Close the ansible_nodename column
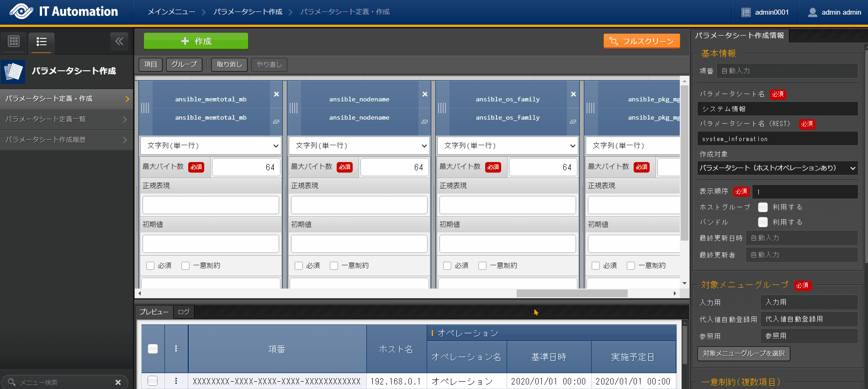 point(425,94)
